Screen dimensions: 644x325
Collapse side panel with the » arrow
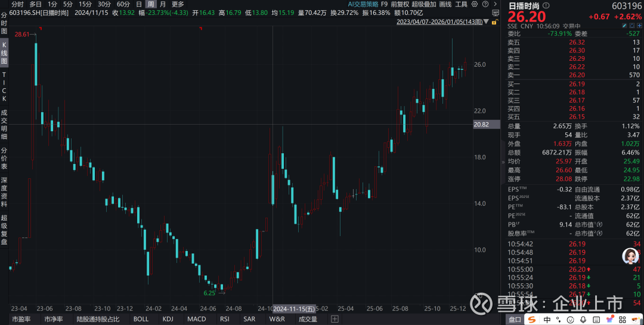(x=503, y=162)
